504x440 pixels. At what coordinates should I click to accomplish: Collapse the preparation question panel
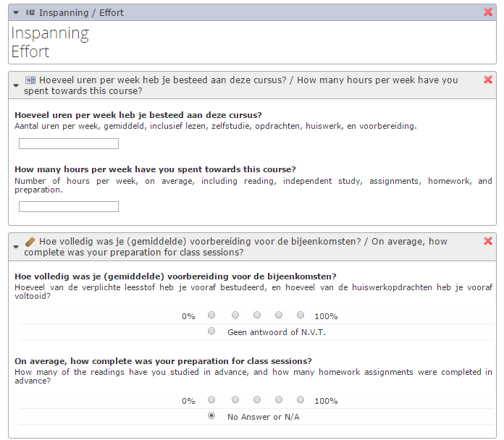click(16, 247)
